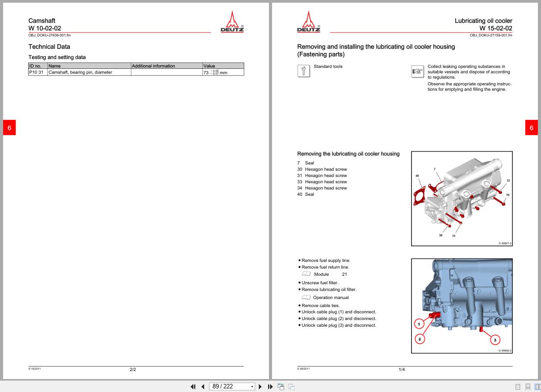This screenshot has width=541, height=392.
Task: Click parts list entry '40 Seal'
Action: pyautogui.click(x=306, y=194)
